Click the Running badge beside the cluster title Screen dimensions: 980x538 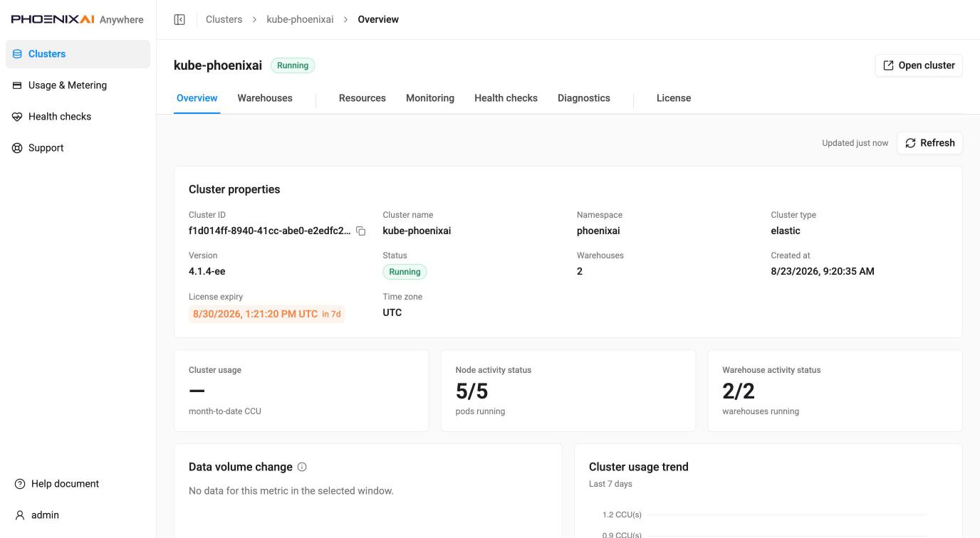coord(293,65)
